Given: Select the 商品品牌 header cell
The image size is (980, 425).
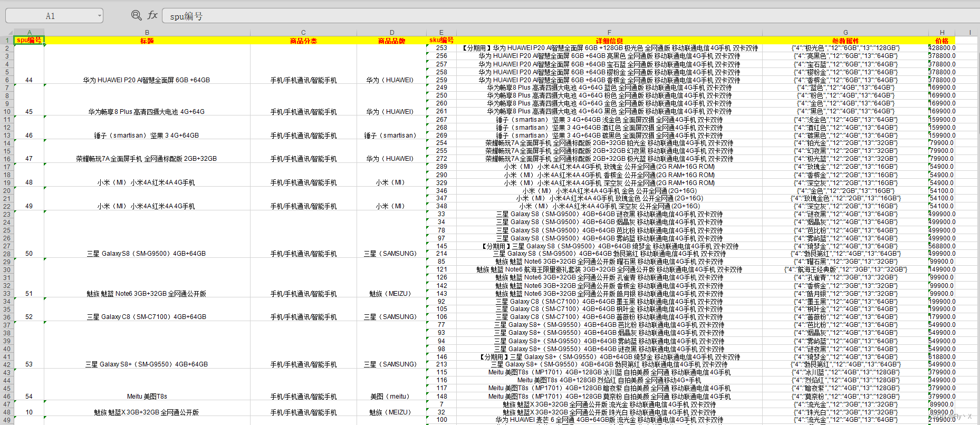Looking at the screenshot, I should 392,41.
